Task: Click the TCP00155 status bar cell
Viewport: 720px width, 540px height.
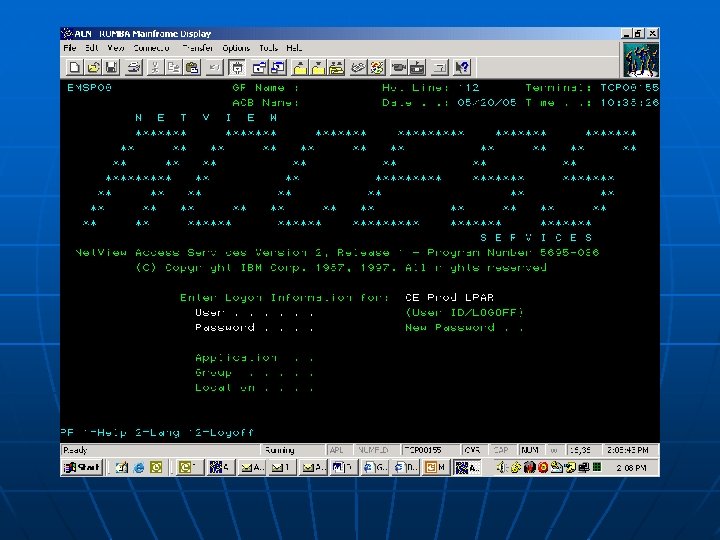Action: coord(423,450)
